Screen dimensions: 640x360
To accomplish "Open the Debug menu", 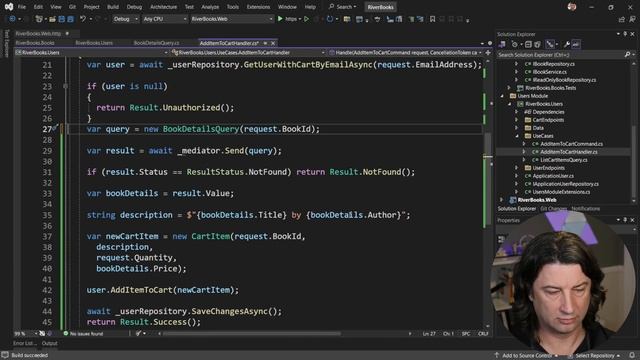I will (x=134, y=7).
